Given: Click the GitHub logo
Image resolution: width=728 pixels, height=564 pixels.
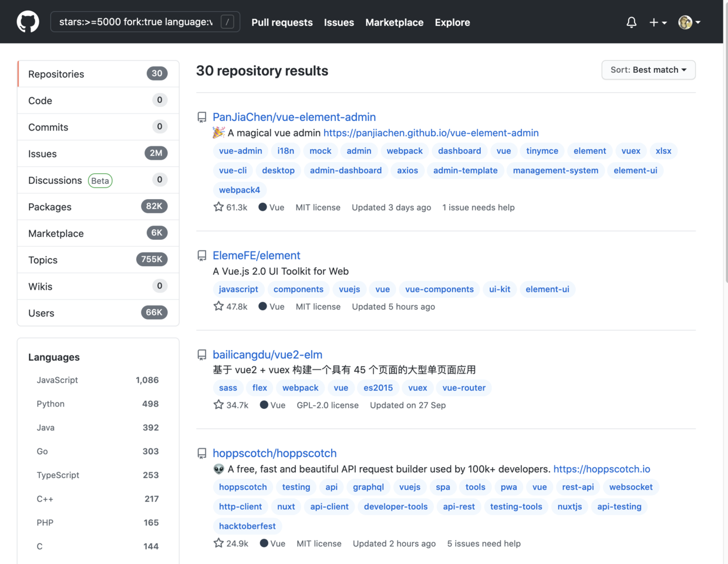Looking at the screenshot, I should (x=28, y=22).
